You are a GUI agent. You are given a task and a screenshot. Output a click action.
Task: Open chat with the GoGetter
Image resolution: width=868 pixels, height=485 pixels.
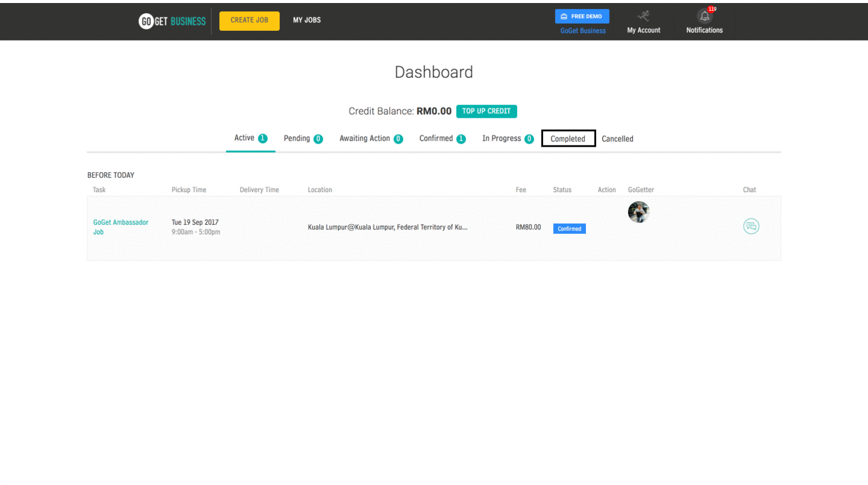751,226
